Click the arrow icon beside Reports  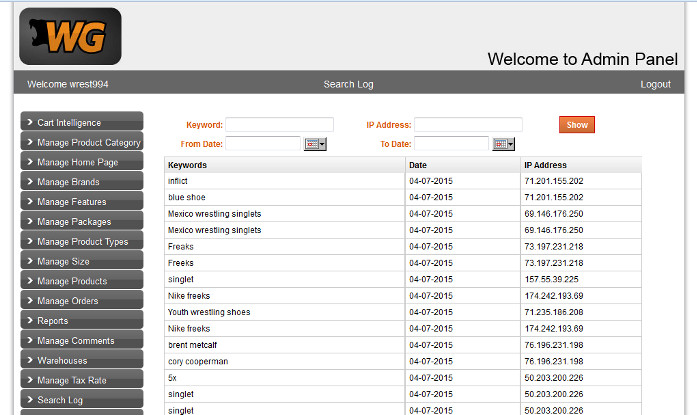pos(29,321)
